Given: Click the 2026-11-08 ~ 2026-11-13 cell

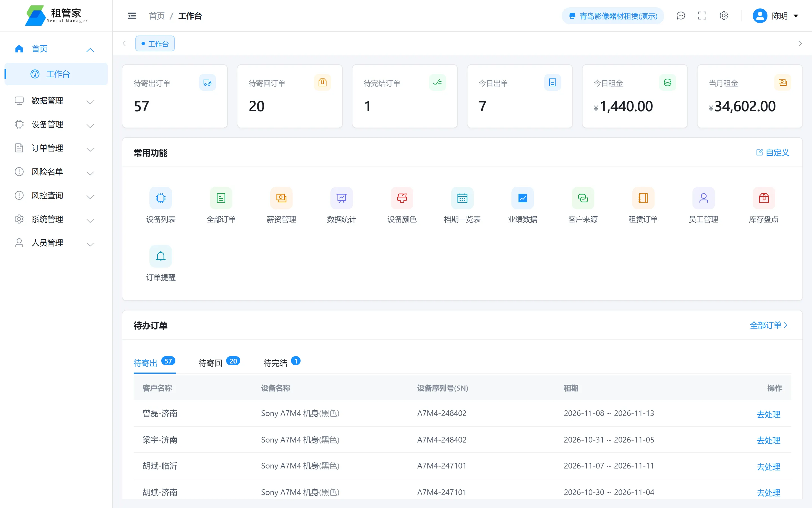Looking at the screenshot, I should [609, 413].
